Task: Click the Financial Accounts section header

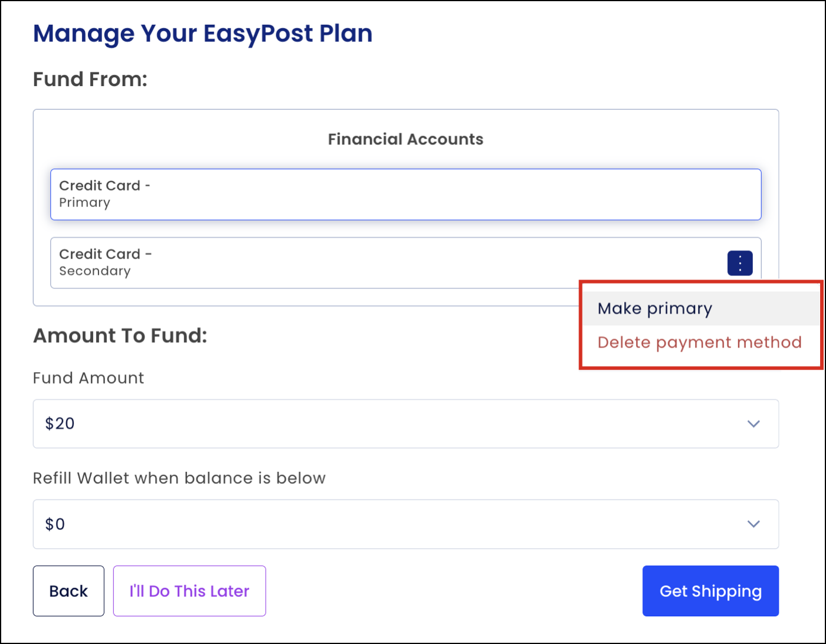Action: (406, 139)
